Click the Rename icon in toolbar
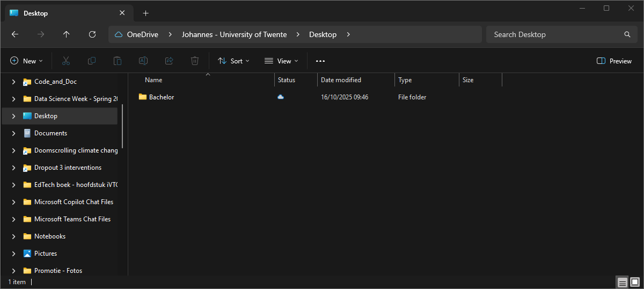Viewport: 644px width, 289px height. [143, 61]
